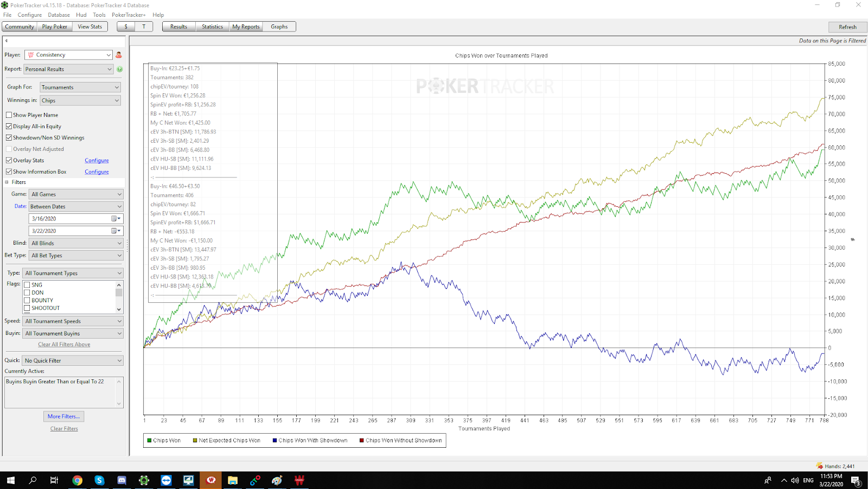
Task: Open the No Quick Filter dropdown
Action: click(73, 360)
